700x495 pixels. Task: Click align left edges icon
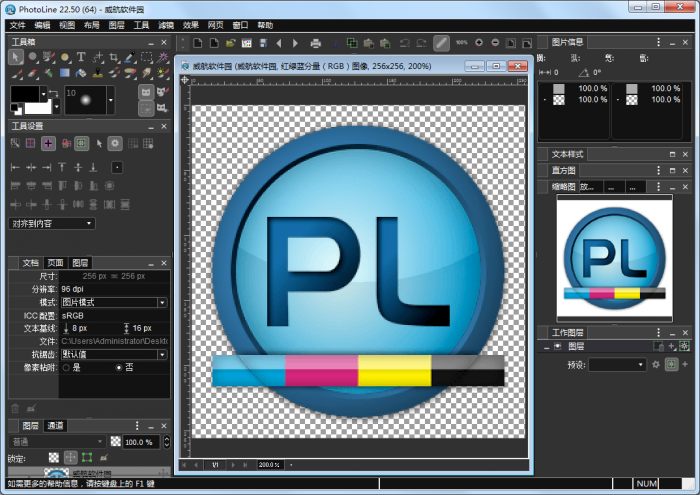tap(15, 167)
